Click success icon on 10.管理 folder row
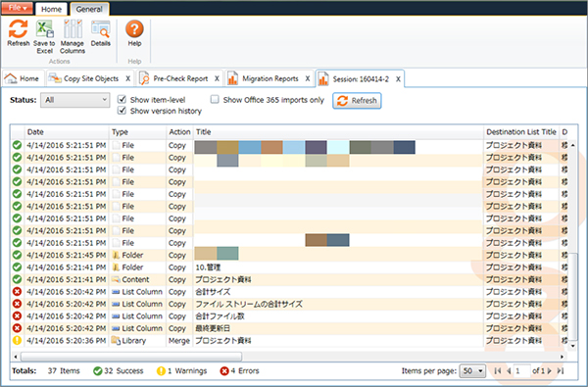The width and height of the screenshot is (588, 387). tap(17, 267)
